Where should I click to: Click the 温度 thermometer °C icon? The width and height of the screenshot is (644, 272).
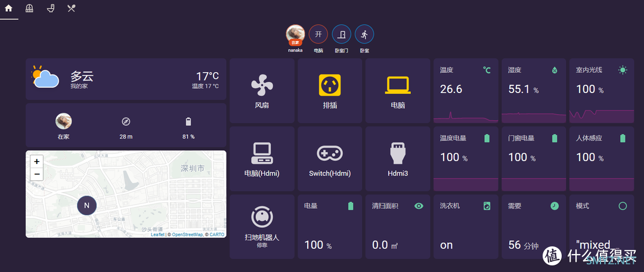click(x=487, y=70)
